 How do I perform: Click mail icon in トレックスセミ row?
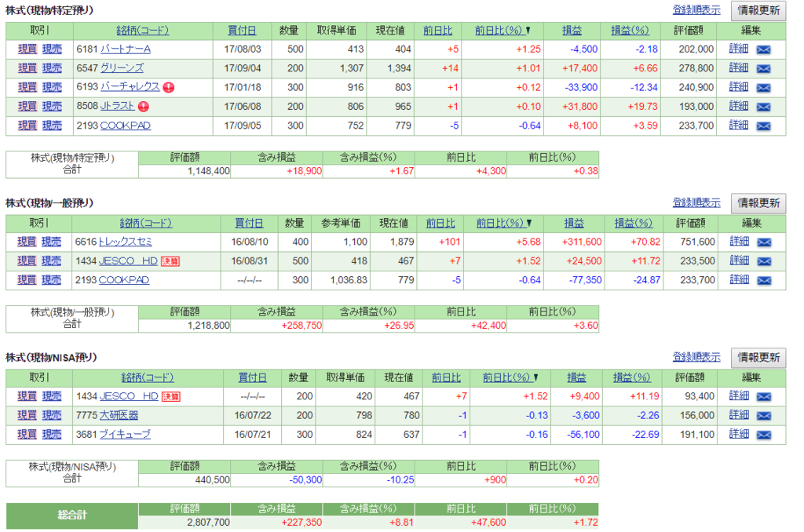pyautogui.click(x=764, y=242)
